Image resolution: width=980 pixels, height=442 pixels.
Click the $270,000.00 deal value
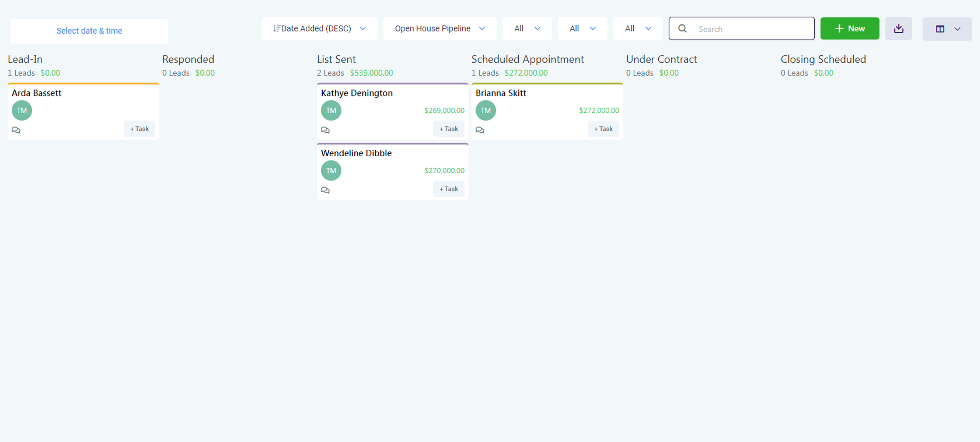click(444, 171)
